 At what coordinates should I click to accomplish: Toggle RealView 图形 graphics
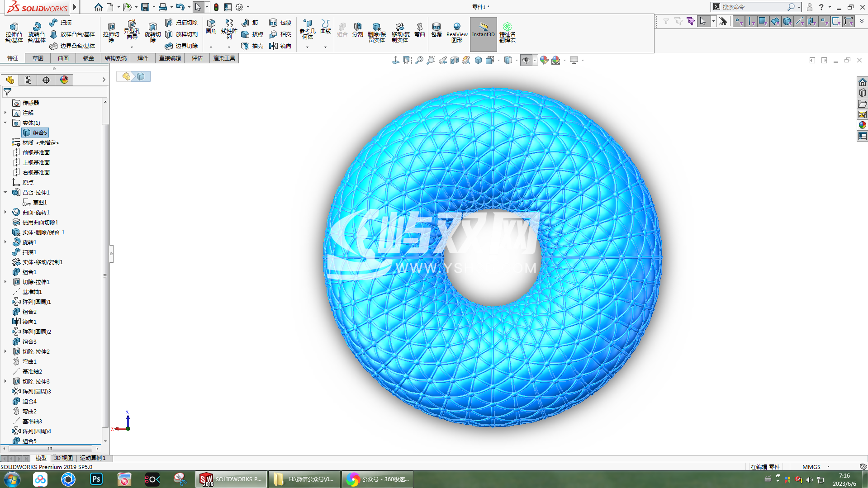457,33
